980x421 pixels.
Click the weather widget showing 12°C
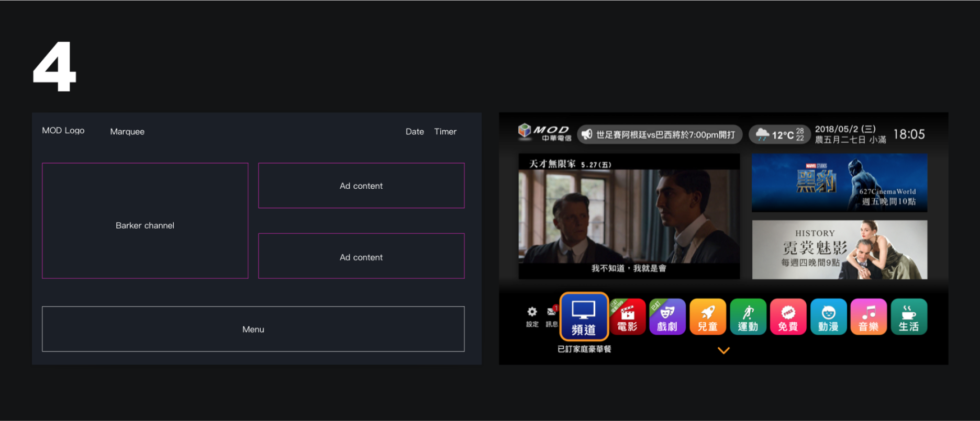pyautogui.click(x=779, y=134)
